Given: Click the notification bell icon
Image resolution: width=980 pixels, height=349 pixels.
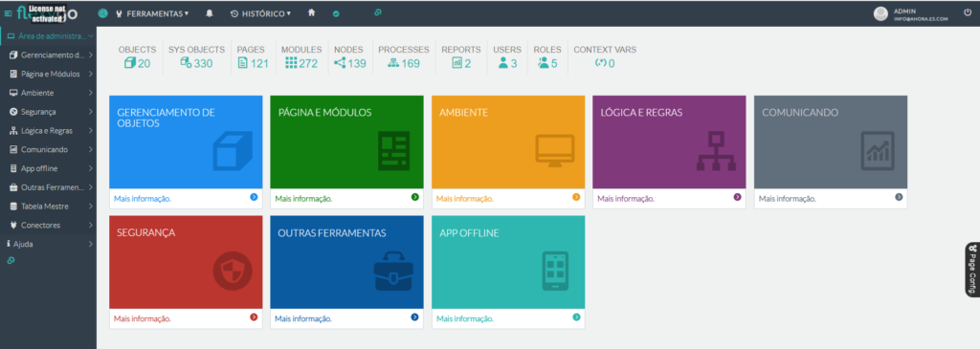Looking at the screenshot, I should coord(210,13).
